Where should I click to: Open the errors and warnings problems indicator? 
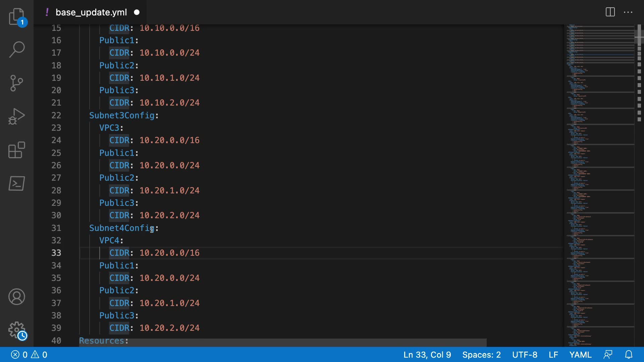click(29, 355)
